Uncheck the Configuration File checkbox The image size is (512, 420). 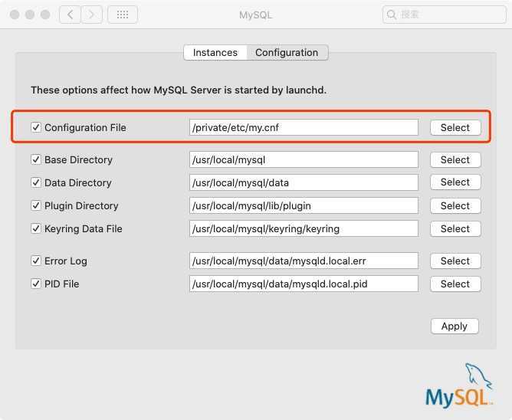tap(36, 127)
